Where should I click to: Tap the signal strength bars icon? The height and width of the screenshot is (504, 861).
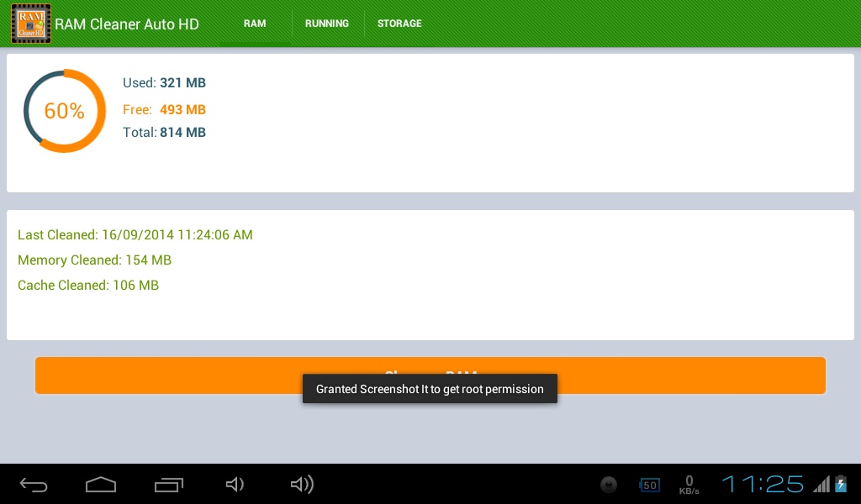tap(821, 484)
